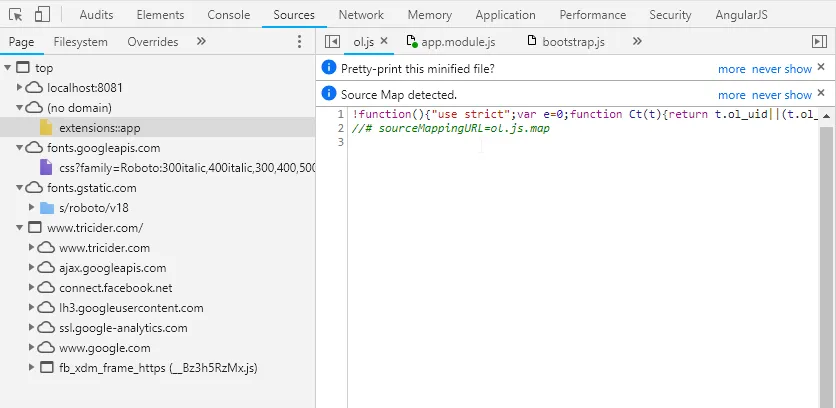Expand the localhost:8081 tree node
This screenshot has height=408, width=836.
20,87
